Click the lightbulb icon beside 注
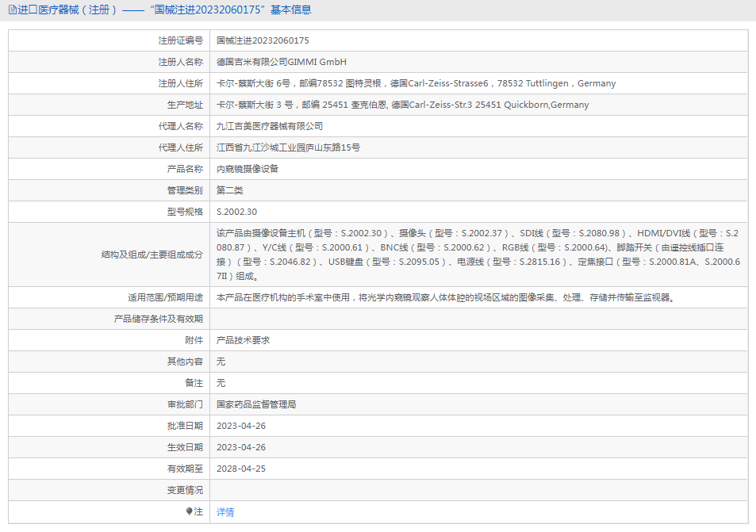 click(x=189, y=511)
